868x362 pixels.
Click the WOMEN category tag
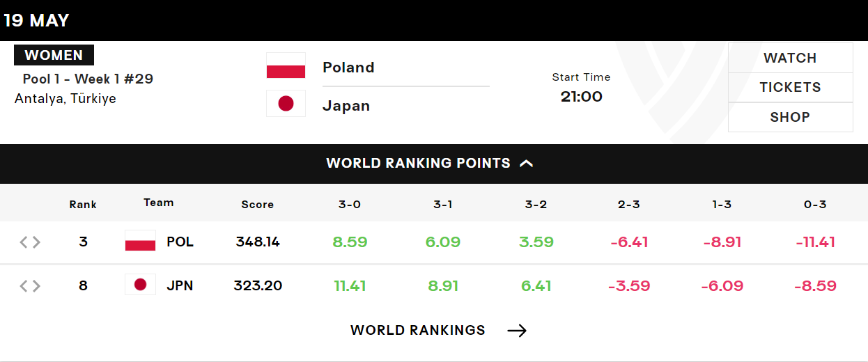[x=54, y=55]
